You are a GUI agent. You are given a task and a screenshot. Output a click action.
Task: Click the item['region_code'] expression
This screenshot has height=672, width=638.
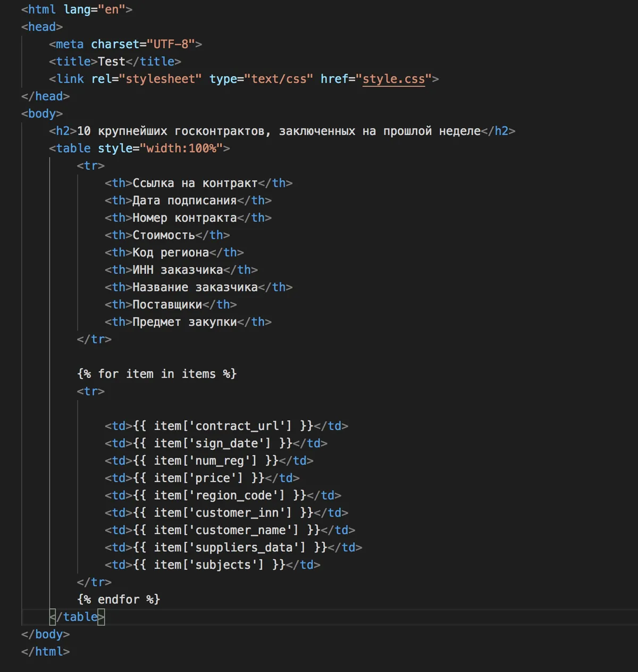click(x=220, y=495)
